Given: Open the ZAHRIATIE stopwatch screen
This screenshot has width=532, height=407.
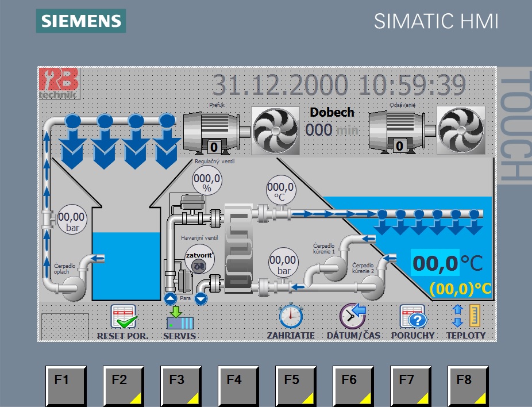Looking at the screenshot, I should (x=291, y=321).
